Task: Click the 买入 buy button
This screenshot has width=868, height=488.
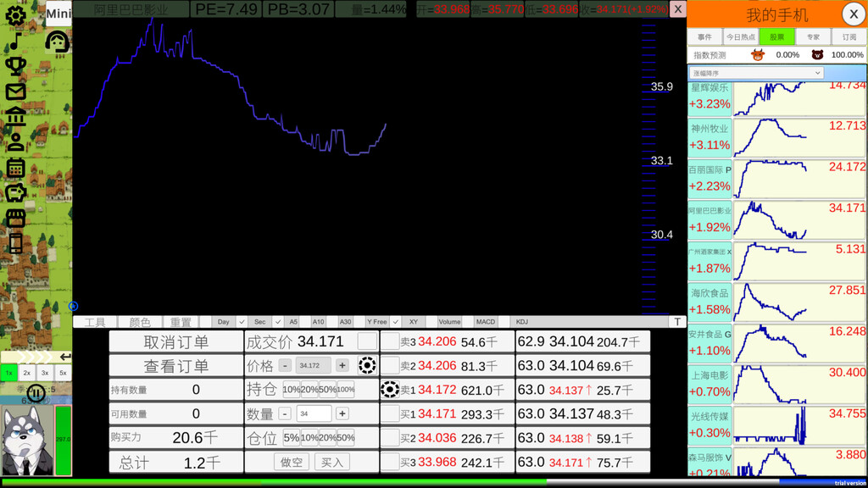Action: coord(331,462)
